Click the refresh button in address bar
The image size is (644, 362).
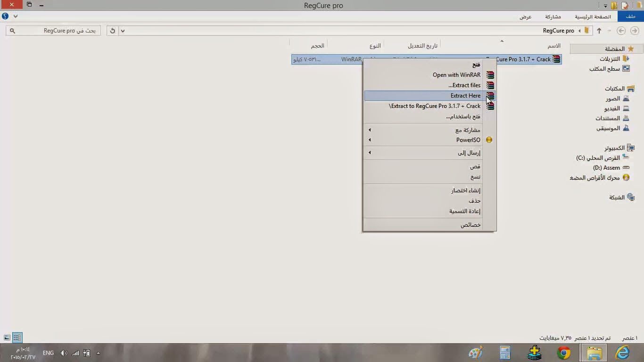point(112,31)
